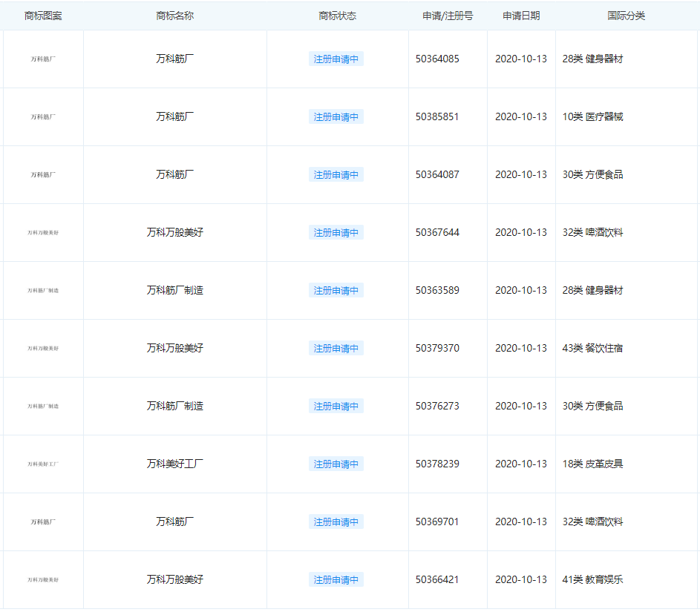Open trademark image thumbnail for application 50385851

43,117
